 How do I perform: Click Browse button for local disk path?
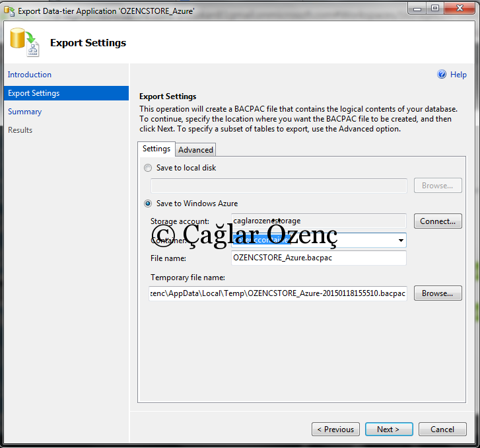pyautogui.click(x=438, y=186)
